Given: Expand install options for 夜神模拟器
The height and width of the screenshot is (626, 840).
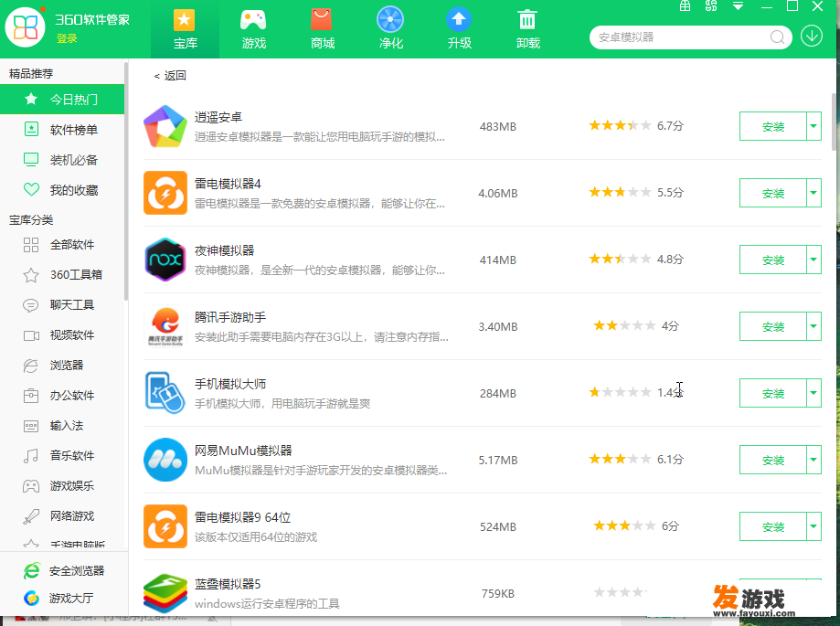Looking at the screenshot, I should coord(813,260).
